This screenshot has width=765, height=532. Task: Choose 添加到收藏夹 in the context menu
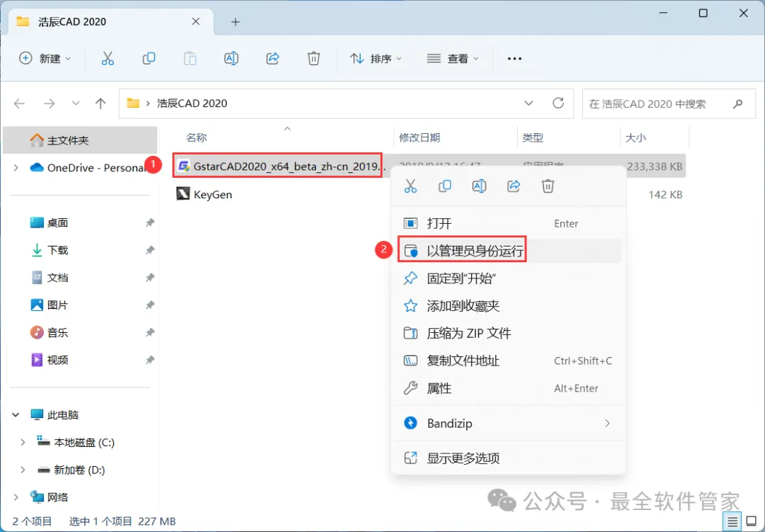pyautogui.click(x=508, y=306)
